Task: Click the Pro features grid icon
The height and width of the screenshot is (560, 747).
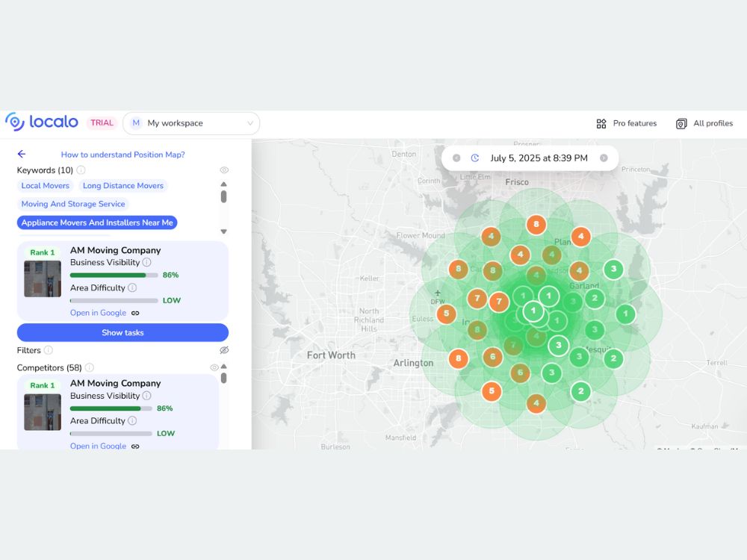Action: coord(601,124)
